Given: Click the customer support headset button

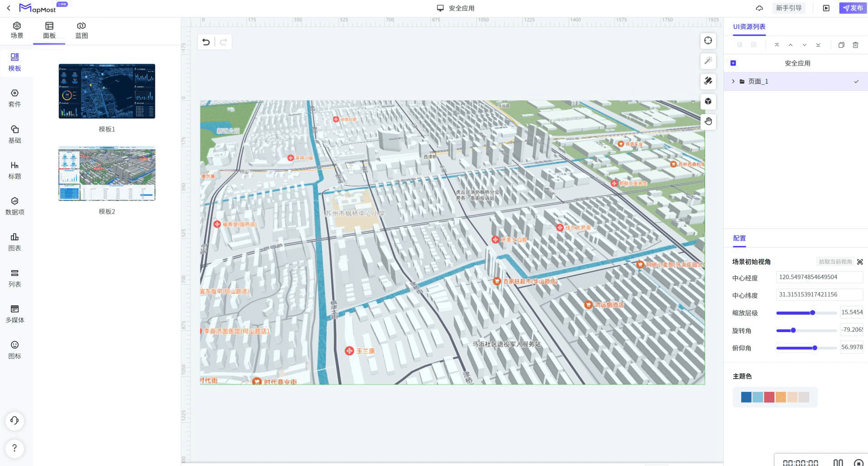Looking at the screenshot, I should tap(14, 421).
